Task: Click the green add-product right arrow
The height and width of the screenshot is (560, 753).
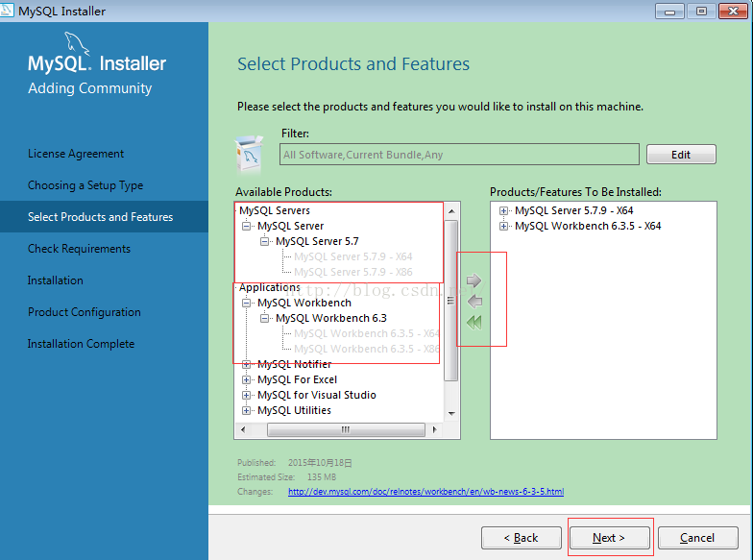Action: tap(474, 280)
